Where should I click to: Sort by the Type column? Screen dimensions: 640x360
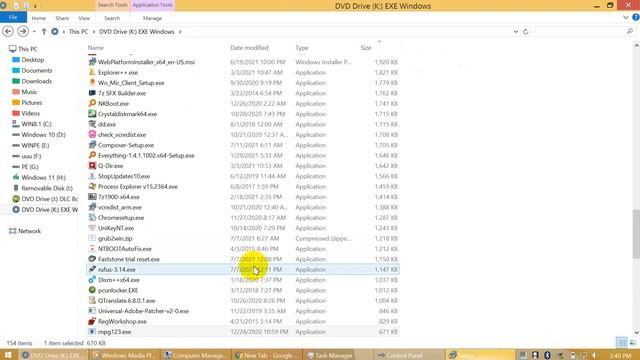tap(302, 48)
